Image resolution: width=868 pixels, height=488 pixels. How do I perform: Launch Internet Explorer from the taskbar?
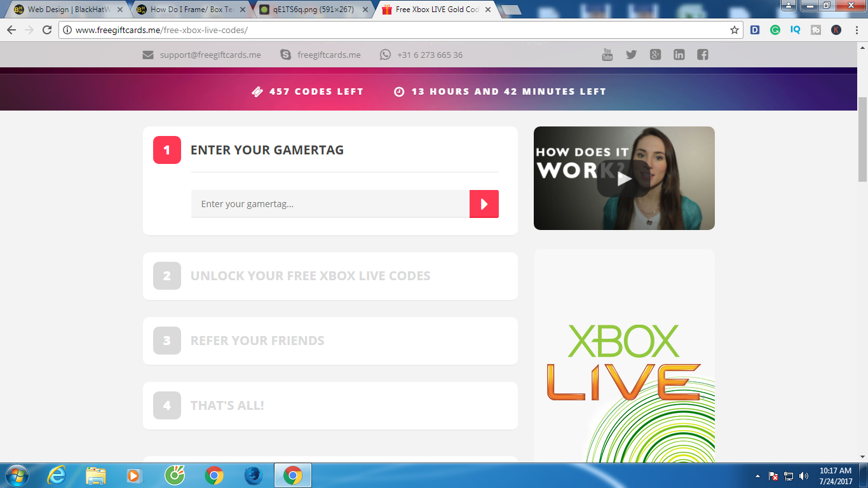tap(57, 475)
